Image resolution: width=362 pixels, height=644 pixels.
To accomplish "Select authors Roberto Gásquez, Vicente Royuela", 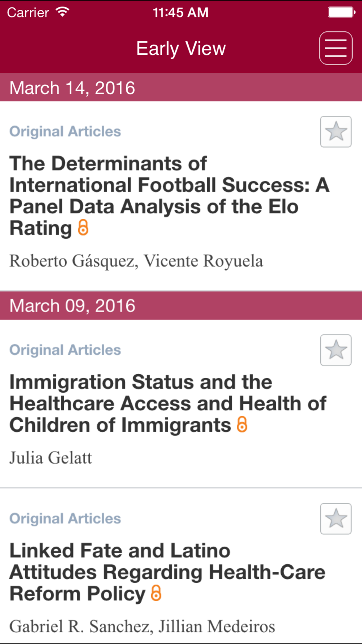I will pyautogui.click(x=136, y=261).
